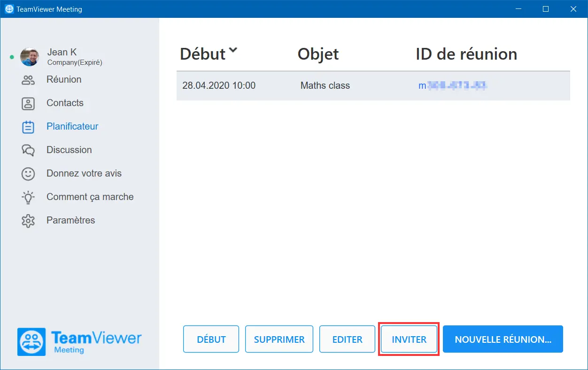The image size is (588, 370).
Task: Click the Jean K account name
Action: [x=62, y=52]
